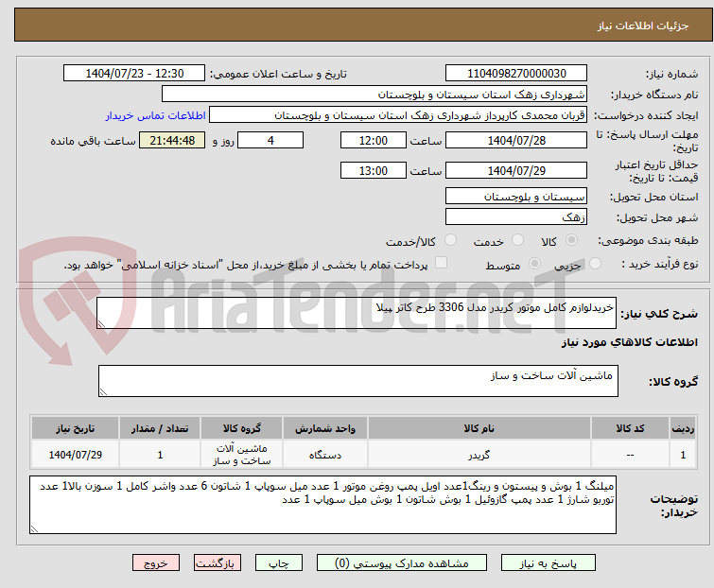
Task: Click the شرح کلی نیاز text area
Action: click(357, 313)
